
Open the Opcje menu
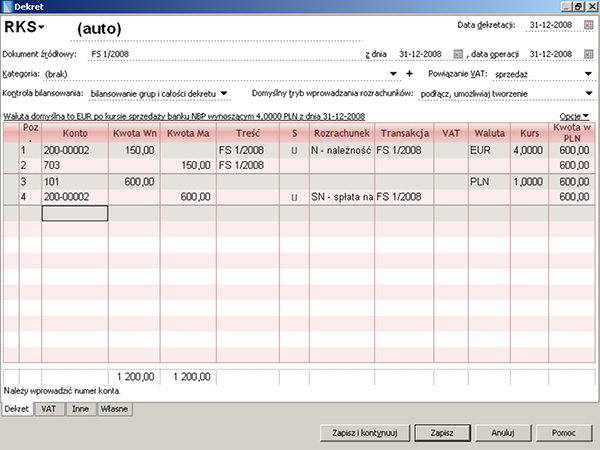(572, 117)
